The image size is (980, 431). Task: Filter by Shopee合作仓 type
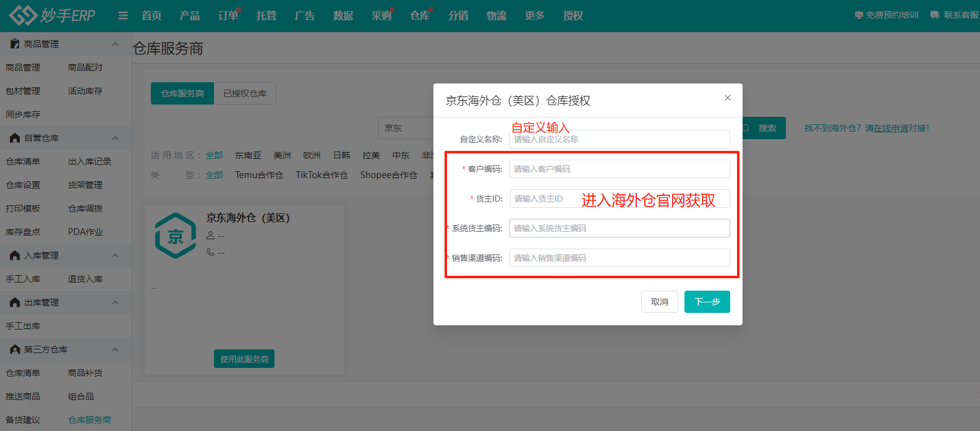pos(389,175)
